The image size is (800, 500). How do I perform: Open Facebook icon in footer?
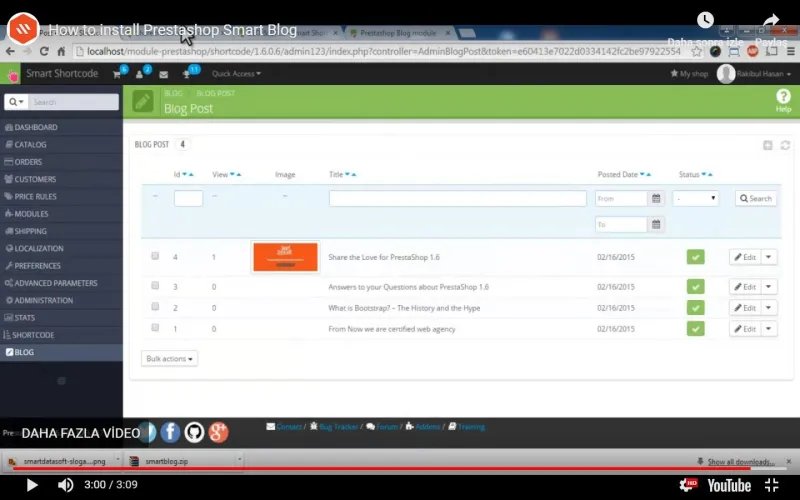point(170,432)
